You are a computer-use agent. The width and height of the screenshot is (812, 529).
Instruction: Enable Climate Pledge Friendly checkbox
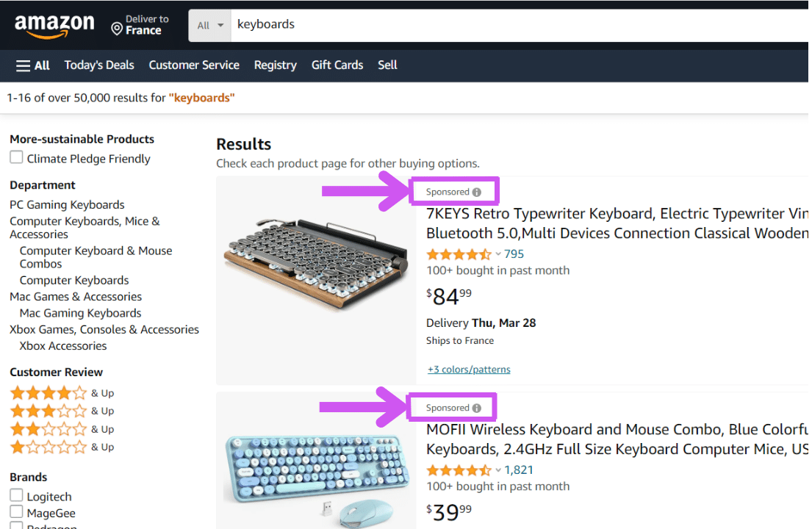(x=16, y=158)
